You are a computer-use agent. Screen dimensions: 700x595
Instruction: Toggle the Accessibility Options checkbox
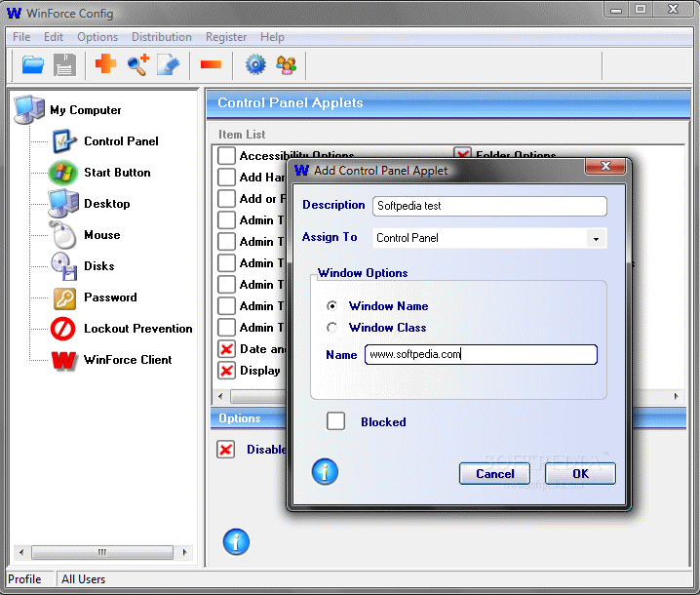(x=226, y=156)
